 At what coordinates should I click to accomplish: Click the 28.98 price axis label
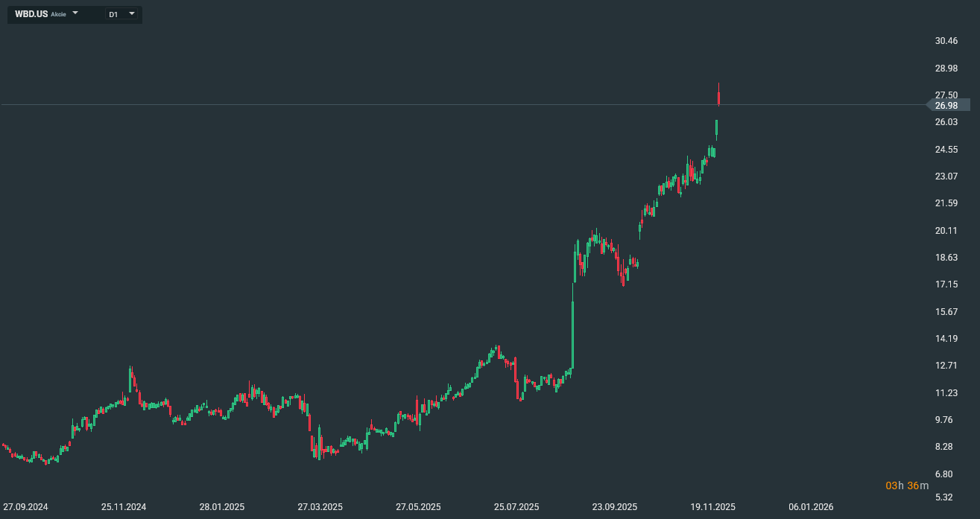pyautogui.click(x=946, y=69)
